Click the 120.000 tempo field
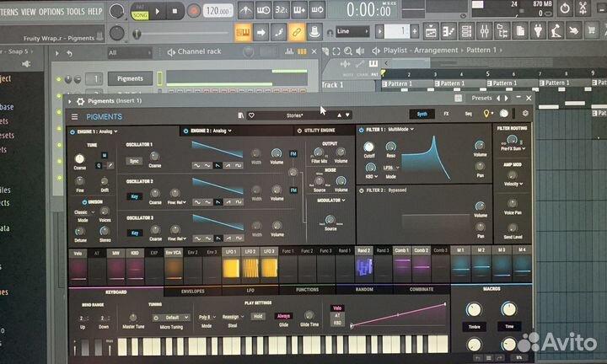 tap(218, 11)
